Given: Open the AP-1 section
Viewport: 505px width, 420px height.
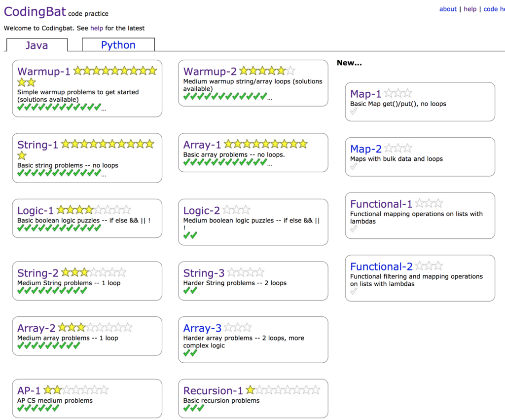Looking at the screenshot, I should coord(29,391).
